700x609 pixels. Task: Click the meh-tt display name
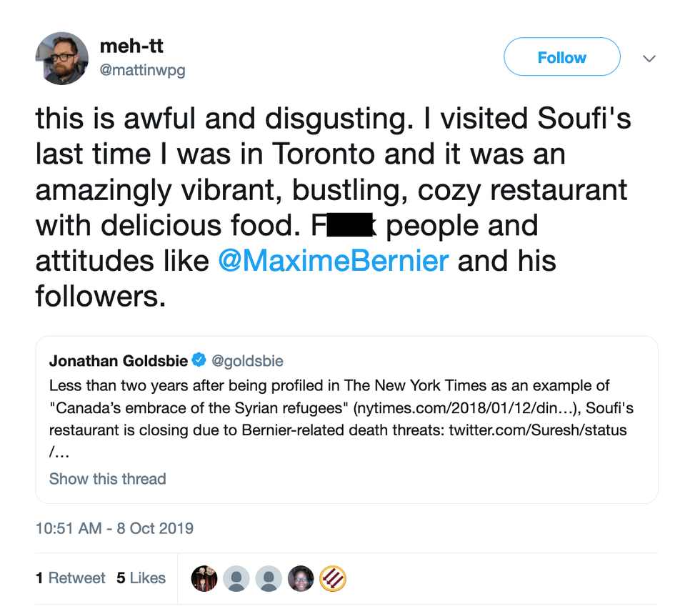(x=131, y=46)
